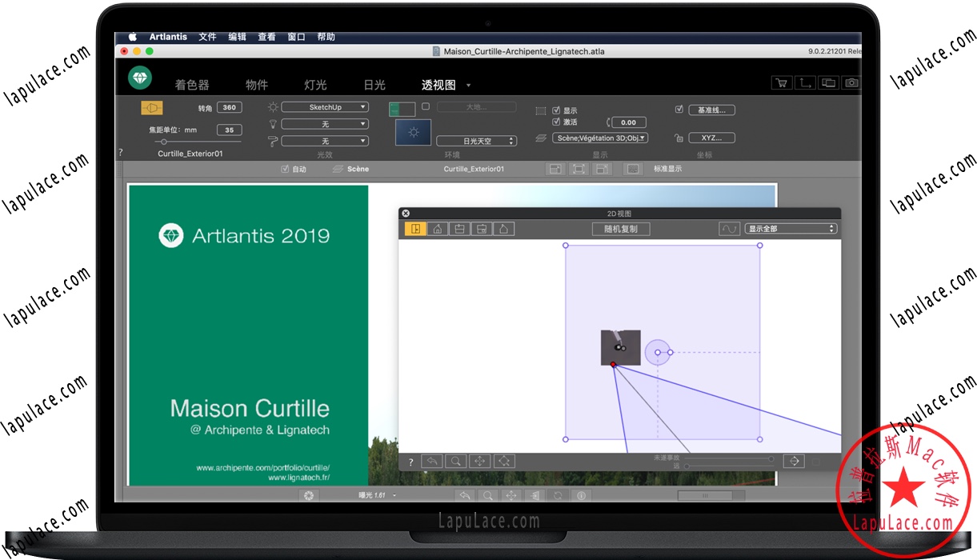This screenshot has width=977, height=560.
Task: Click the render settings gear icon below preview
Action: 309,496
